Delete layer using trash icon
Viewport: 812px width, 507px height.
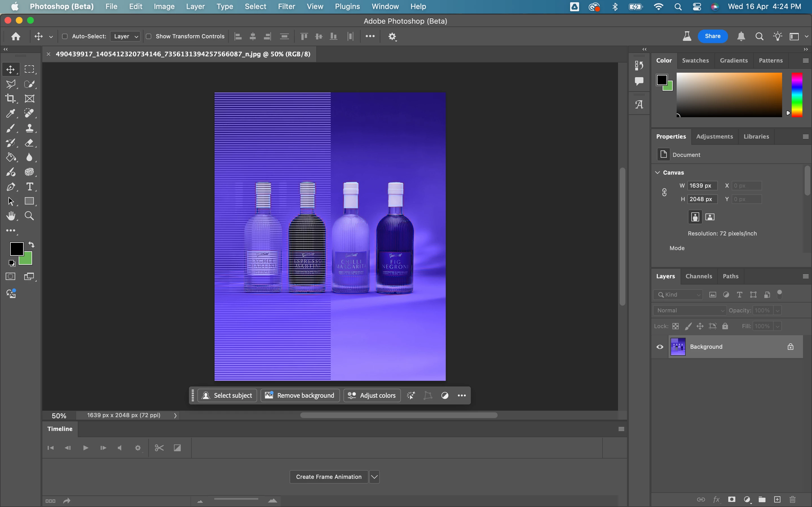coord(793,500)
